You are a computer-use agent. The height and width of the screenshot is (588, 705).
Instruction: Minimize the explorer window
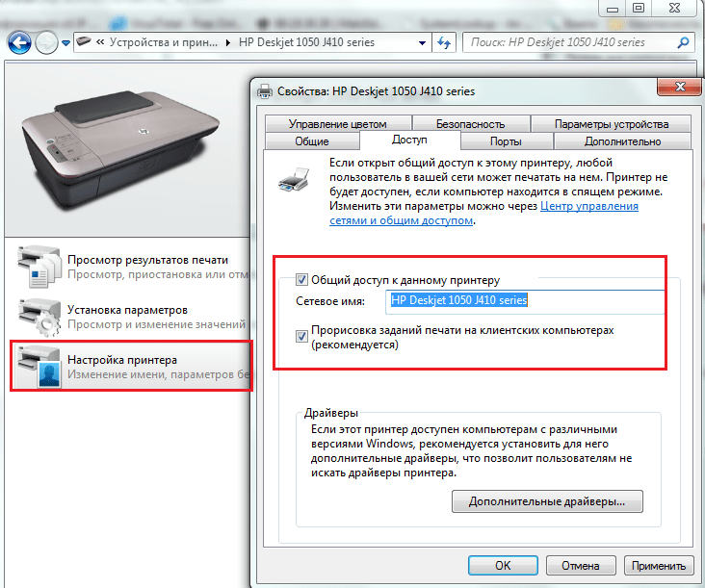coord(613,9)
